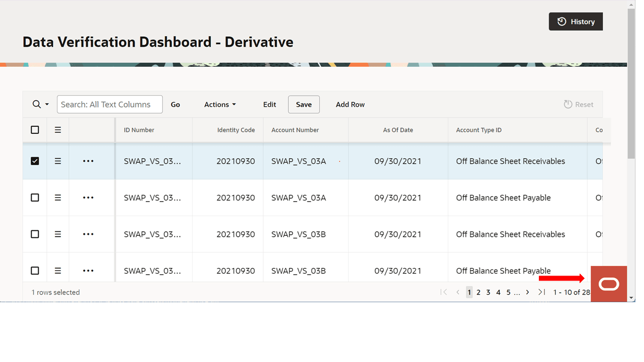Screen dimensions: 644x362
Task: Go to the last page using pagination icon
Action: point(542,292)
